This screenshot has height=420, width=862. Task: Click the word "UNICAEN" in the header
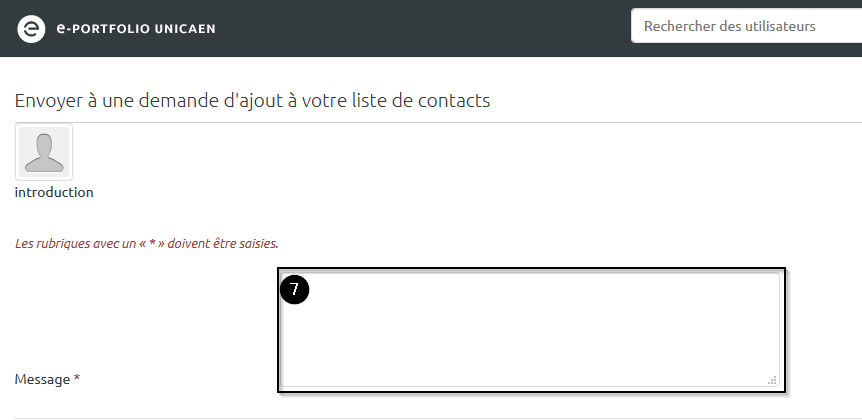click(x=184, y=28)
